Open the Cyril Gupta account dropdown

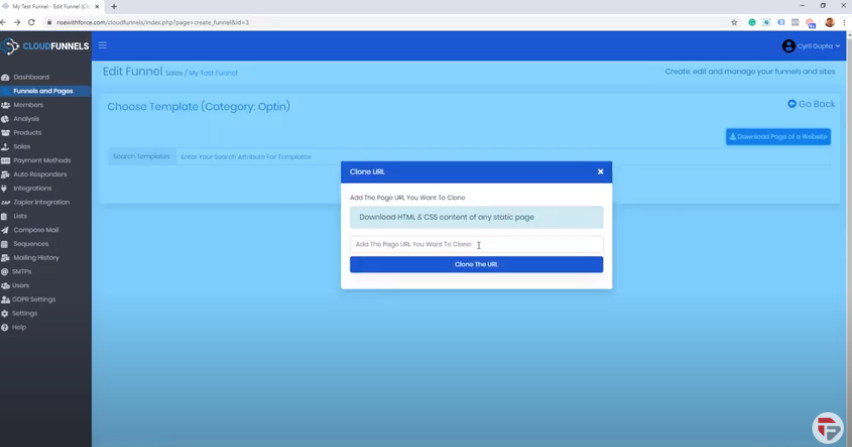click(x=811, y=46)
